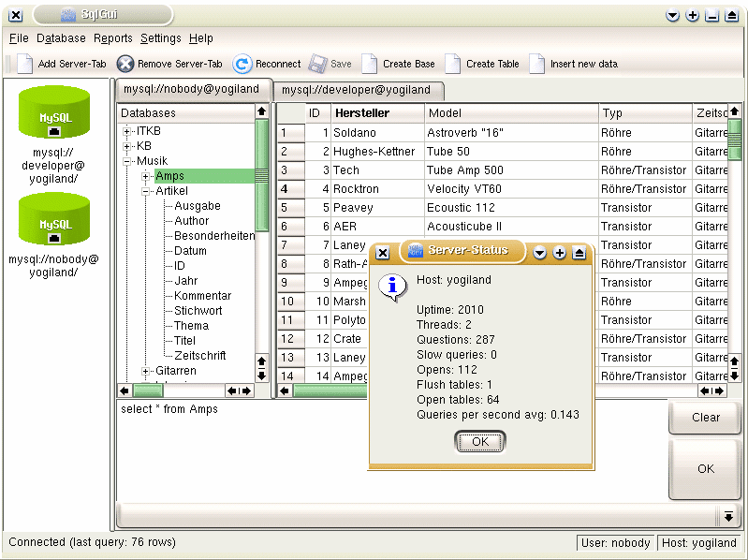Expand the Gitarren table node

point(145,371)
